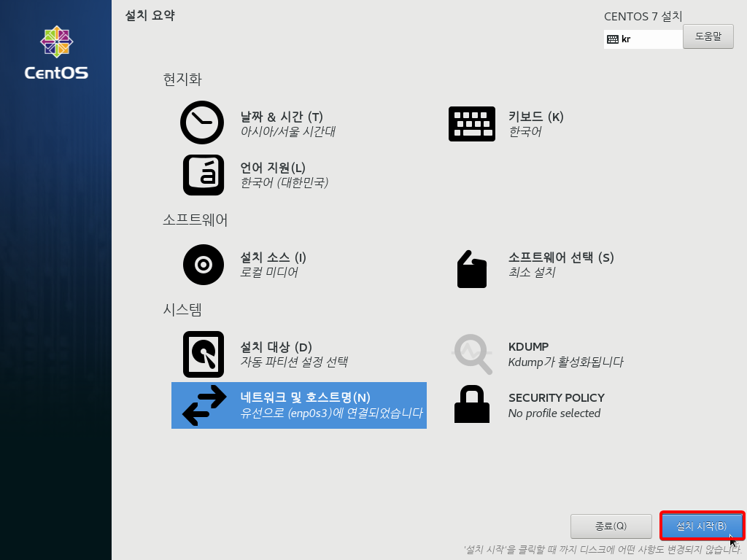747x560 pixels.
Task: Open 언어 지원(L) label
Action: tap(273, 168)
